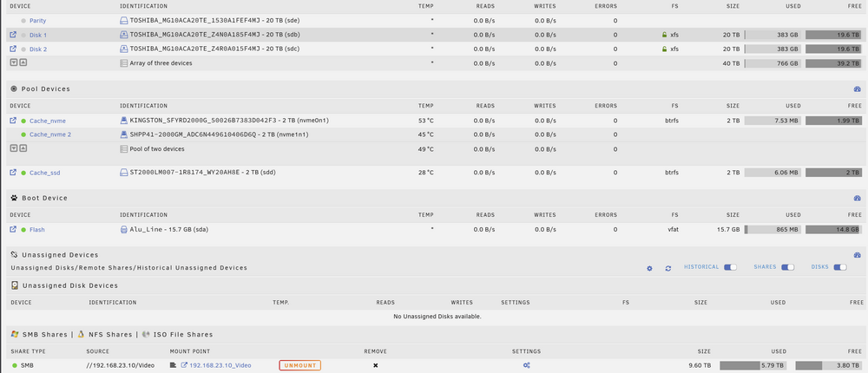Viewport: 868px width, 373px height.
Task: Click the Alu_Line flash drive icon
Action: pyautogui.click(x=124, y=229)
